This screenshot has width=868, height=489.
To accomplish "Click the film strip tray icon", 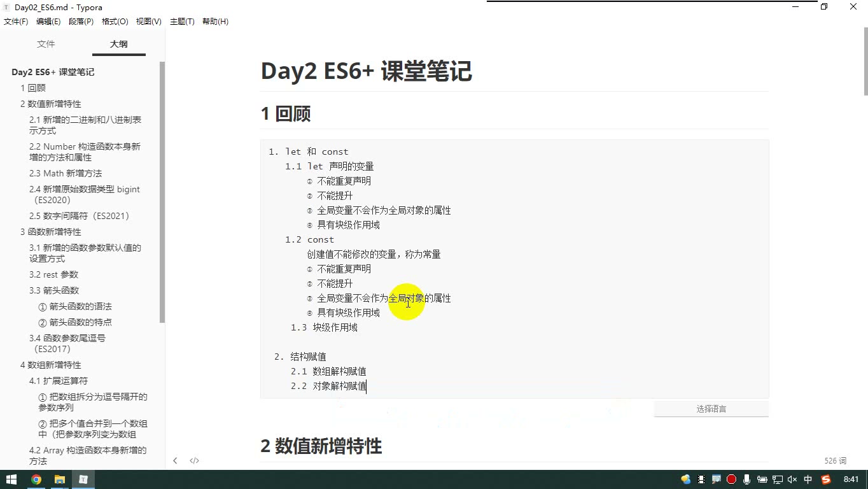I will tap(701, 479).
